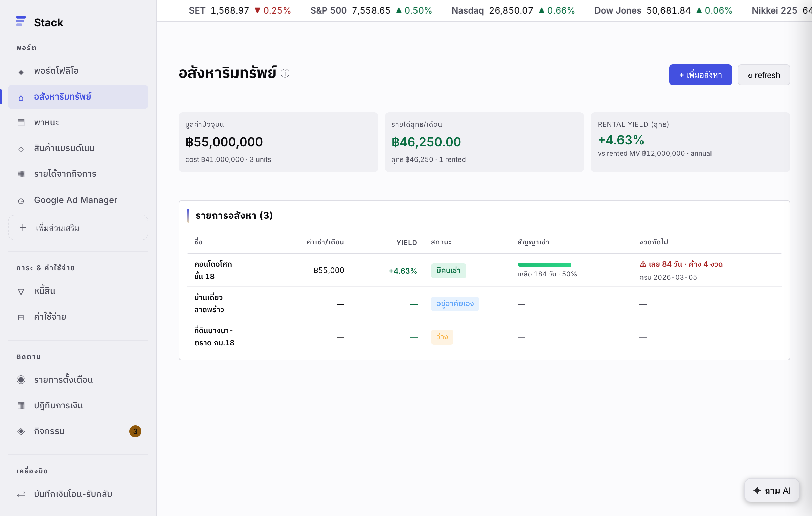Click the ว่าง status badge

(x=442, y=337)
